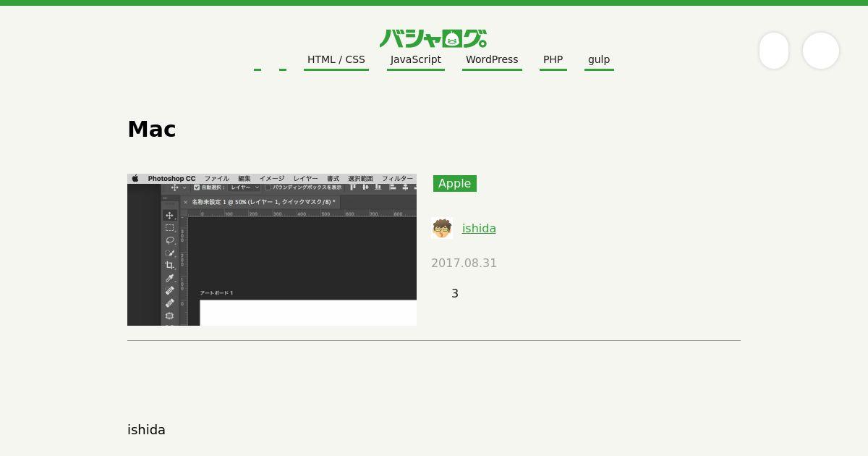Open the JavaScript navigation item
The image size is (868, 456).
coord(416,60)
